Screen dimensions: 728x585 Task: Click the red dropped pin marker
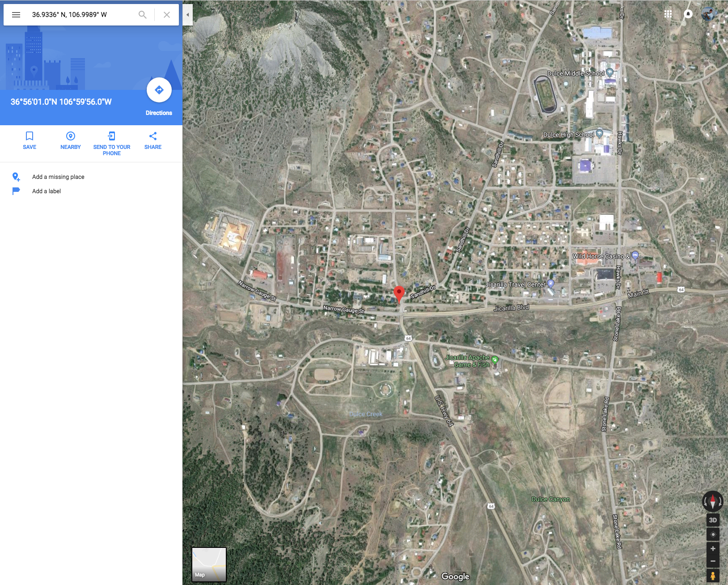[399, 294]
